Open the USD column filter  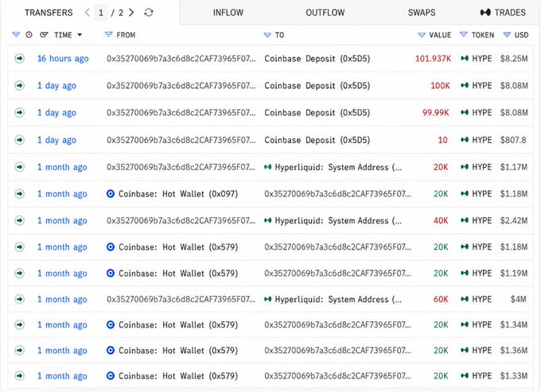(507, 34)
